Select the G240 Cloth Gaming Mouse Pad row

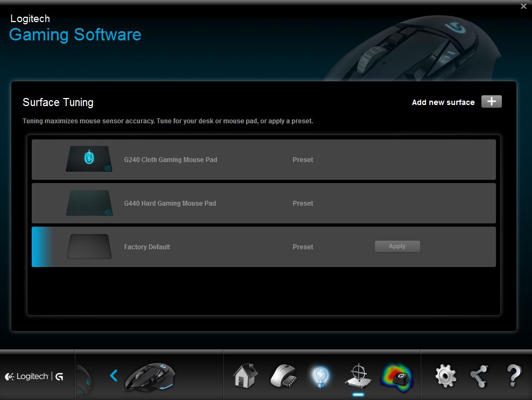coord(264,160)
